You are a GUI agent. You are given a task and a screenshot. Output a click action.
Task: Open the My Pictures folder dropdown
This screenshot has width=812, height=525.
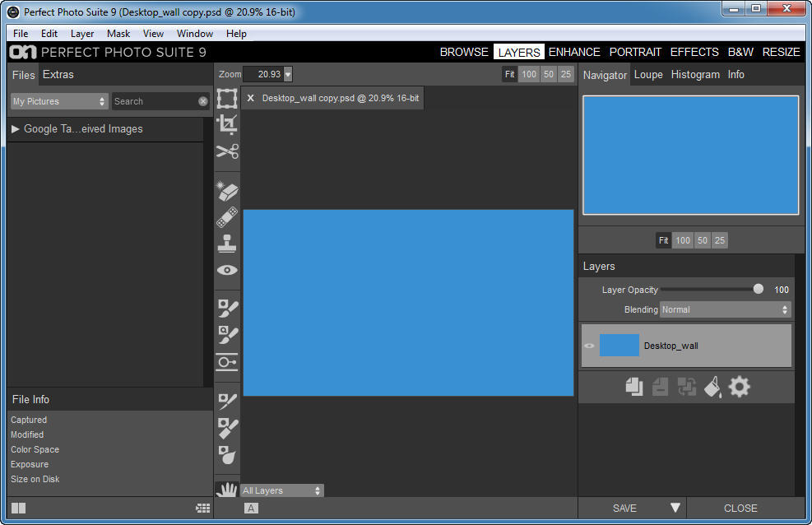[59, 101]
